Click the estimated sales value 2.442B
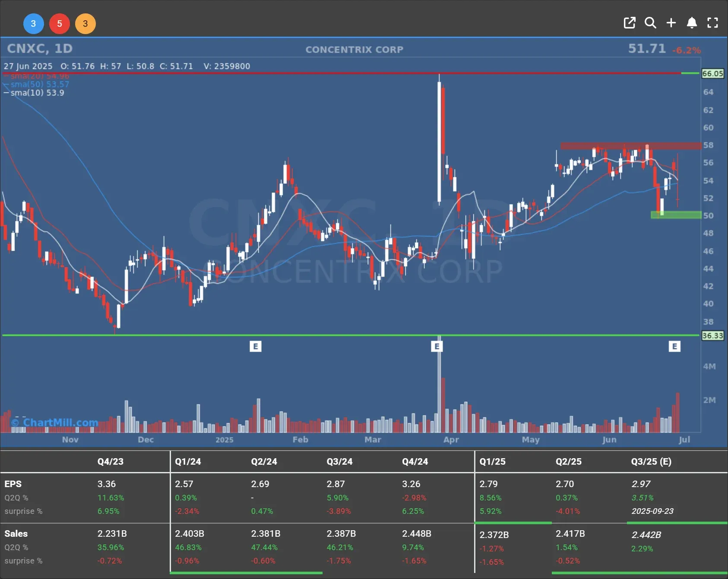Screen dimensions: 728x579 646,535
